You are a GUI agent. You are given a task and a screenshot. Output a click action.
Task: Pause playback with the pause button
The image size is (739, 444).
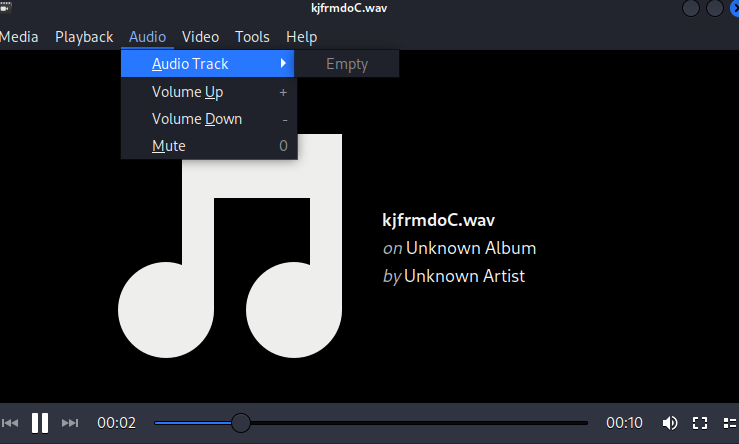[40, 423]
